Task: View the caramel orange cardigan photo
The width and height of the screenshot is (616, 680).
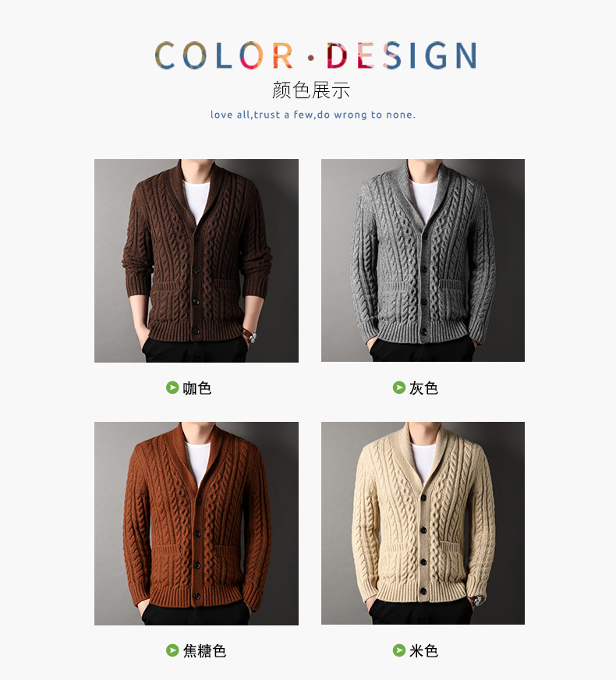Action: 196,523
